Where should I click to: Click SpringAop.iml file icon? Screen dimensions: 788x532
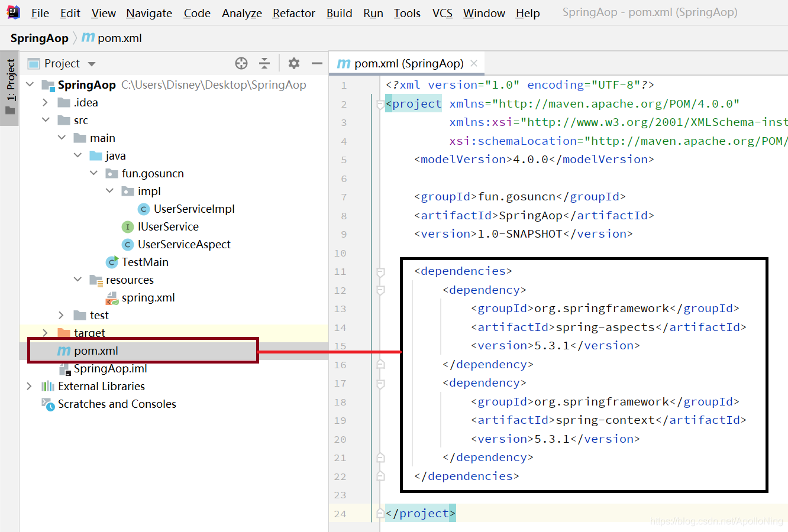pyautogui.click(x=64, y=369)
